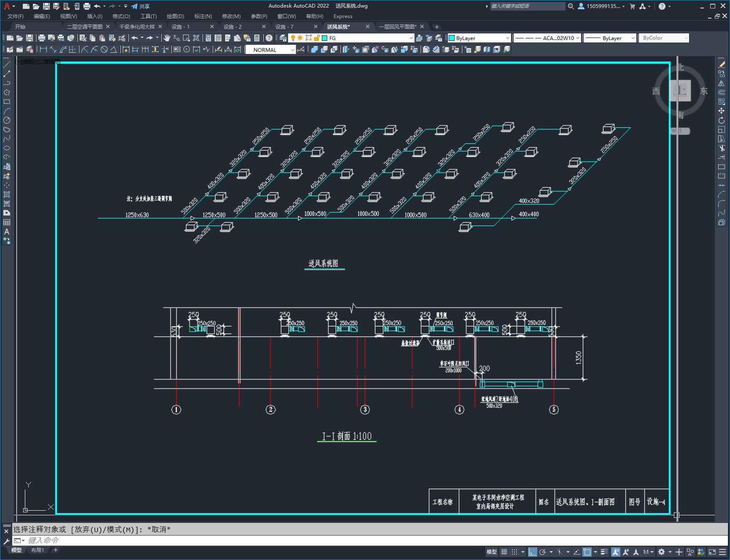
Task: Select the Polygon draw tool
Action: 7,92
